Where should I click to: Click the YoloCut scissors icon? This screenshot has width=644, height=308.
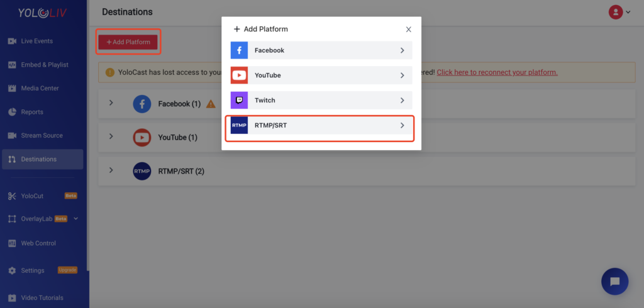(12, 196)
